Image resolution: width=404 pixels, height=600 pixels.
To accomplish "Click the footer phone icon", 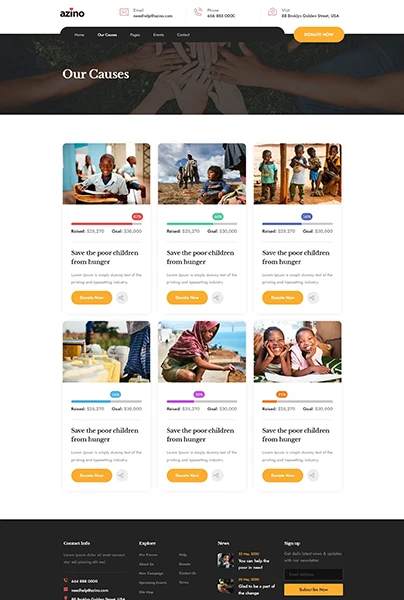I will (x=66, y=580).
